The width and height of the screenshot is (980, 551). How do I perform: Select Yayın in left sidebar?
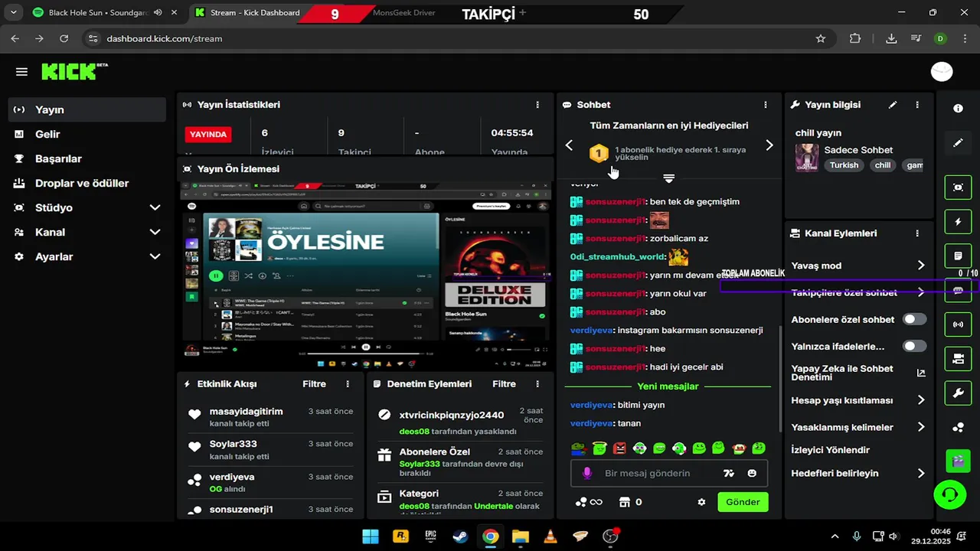coord(87,109)
